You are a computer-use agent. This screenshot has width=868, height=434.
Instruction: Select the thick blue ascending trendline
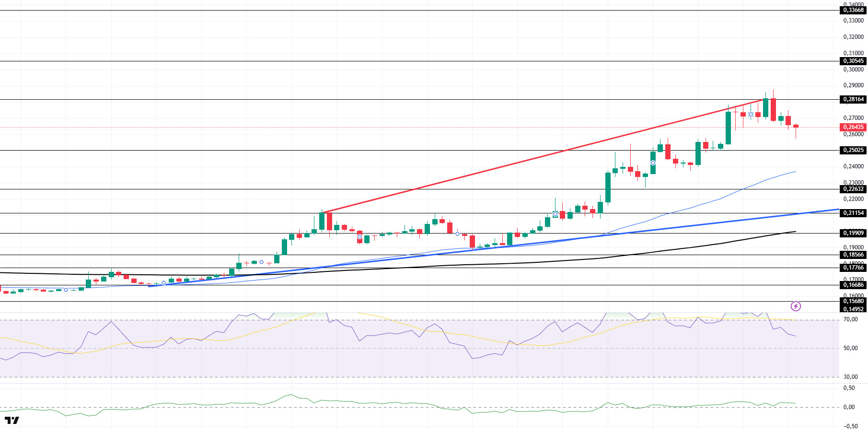494,248
